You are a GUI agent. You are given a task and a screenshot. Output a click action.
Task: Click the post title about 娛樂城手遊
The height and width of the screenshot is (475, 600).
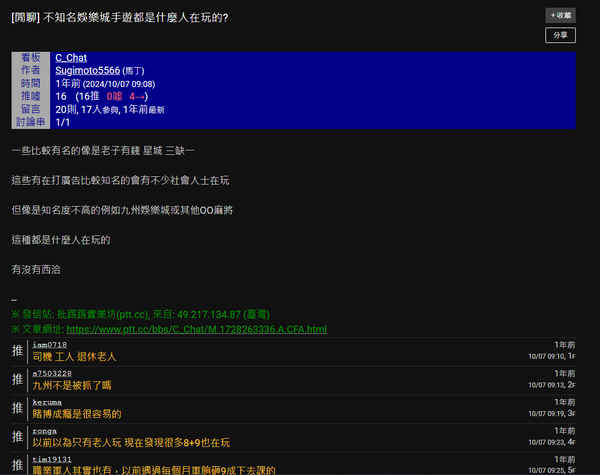coord(132,17)
